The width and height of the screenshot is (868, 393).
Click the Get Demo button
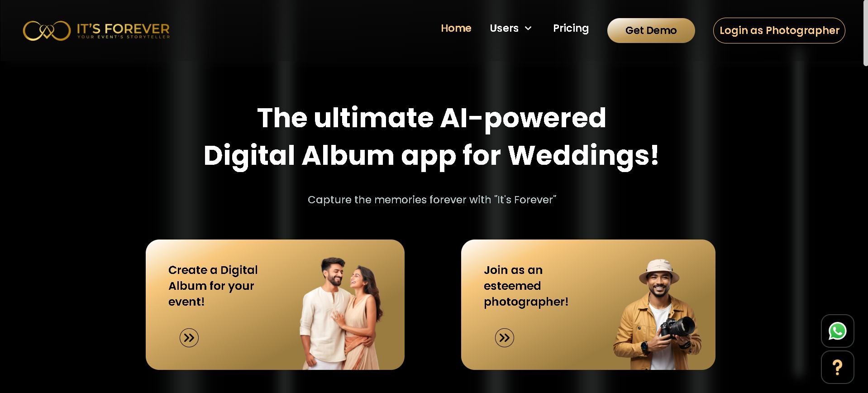pyautogui.click(x=651, y=30)
